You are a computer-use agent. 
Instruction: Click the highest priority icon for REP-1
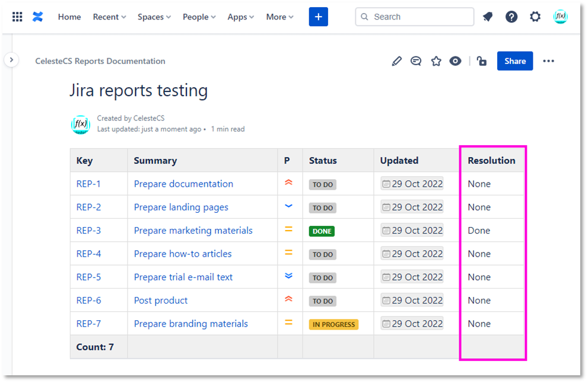(x=288, y=183)
